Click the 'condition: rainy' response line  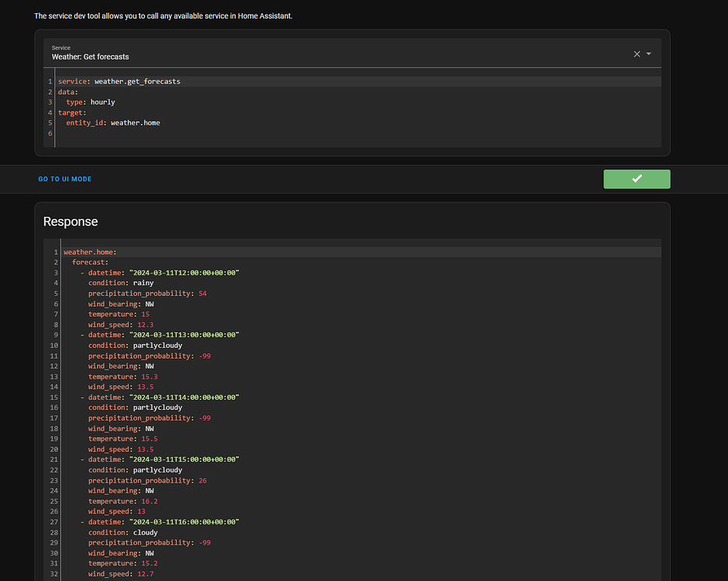[121, 283]
